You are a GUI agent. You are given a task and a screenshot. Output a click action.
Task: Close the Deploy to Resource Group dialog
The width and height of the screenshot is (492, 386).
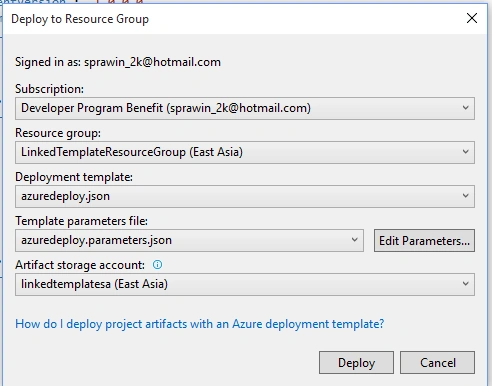(x=472, y=18)
